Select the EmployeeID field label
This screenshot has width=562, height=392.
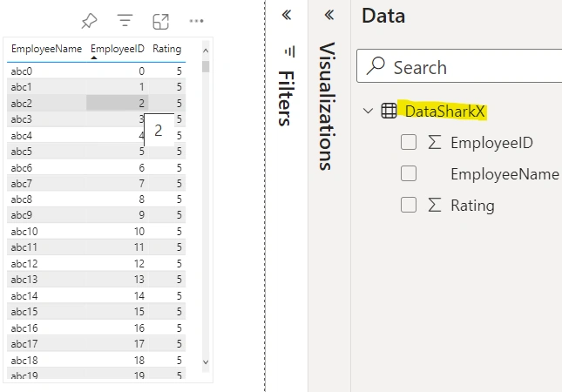tap(491, 143)
